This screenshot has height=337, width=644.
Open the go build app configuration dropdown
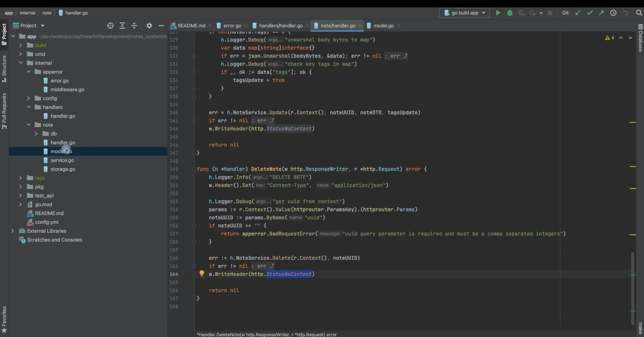coord(464,13)
